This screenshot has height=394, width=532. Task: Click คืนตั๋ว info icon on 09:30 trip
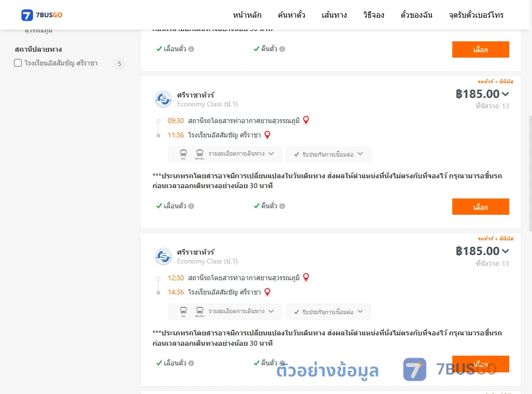282,206
